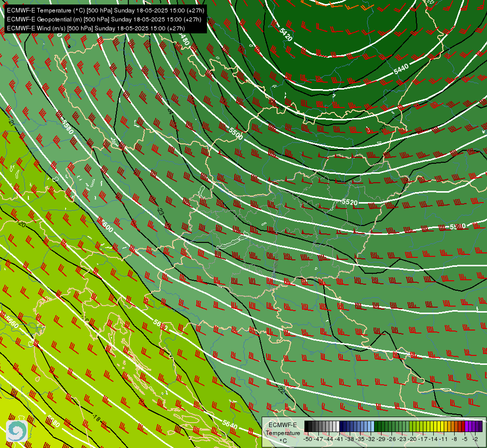Click the -5 value in the legend
The width and height of the screenshot is (487, 448).
pyautogui.click(x=465, y=439)
